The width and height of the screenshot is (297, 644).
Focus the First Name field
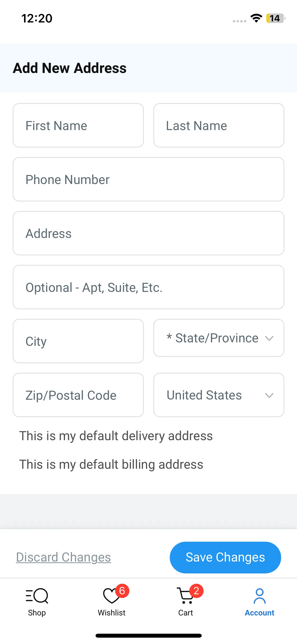(78, 125)
